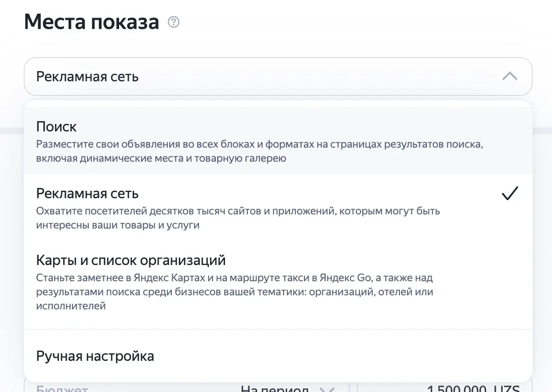Choose Ручная настройка option
Screen dimensions: 552x392
pos(278,356)
